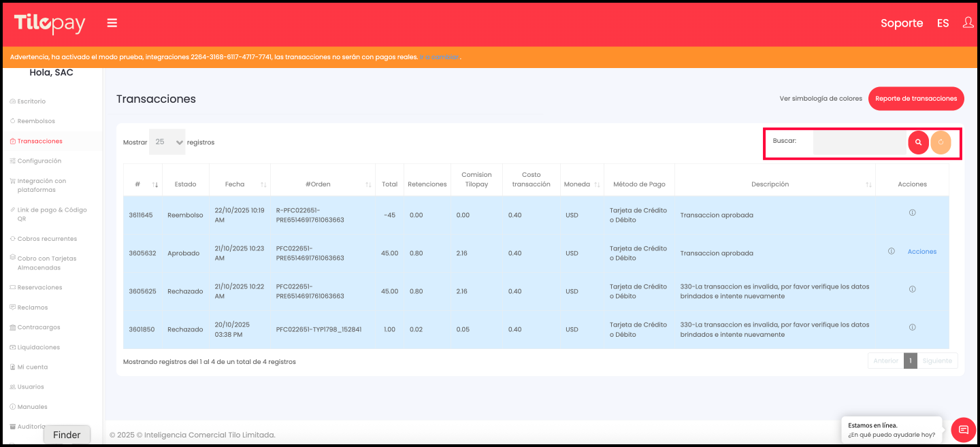Screen dimensions: 980x447
Task: Click info icon for transaction 3601850
Action: click(x=912, y=327)
